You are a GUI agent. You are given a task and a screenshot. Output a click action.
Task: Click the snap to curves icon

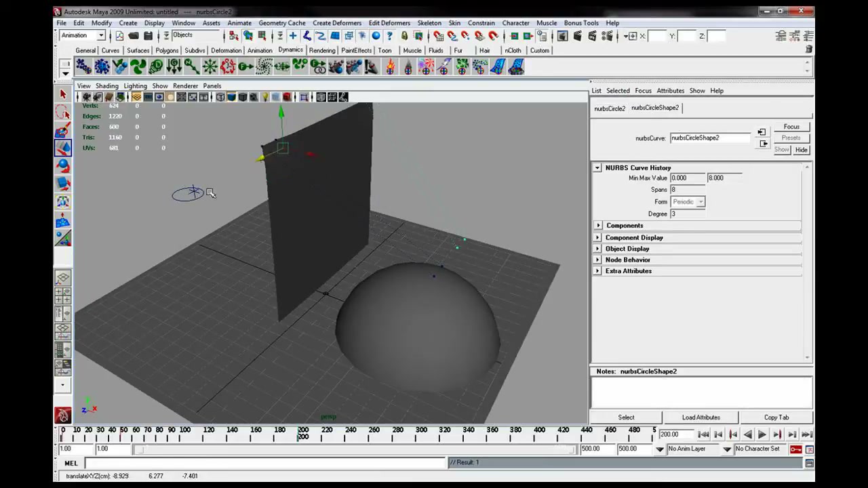[452, 36]
